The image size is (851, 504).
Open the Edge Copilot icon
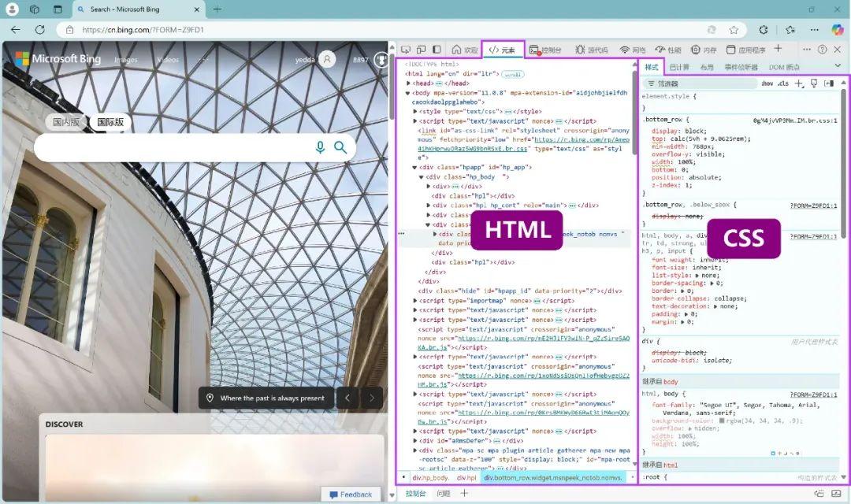coord(838,30)
